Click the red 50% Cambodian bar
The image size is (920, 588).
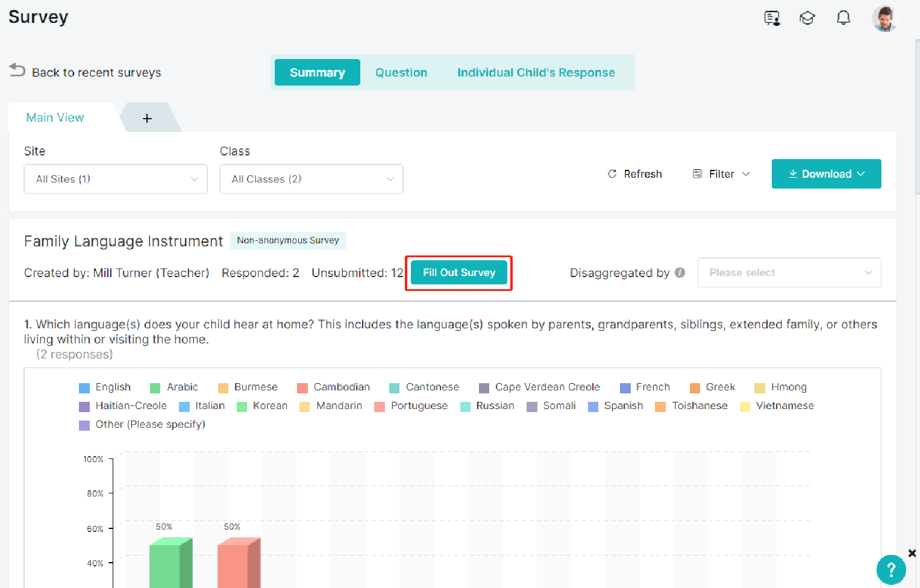click(239, 563)
